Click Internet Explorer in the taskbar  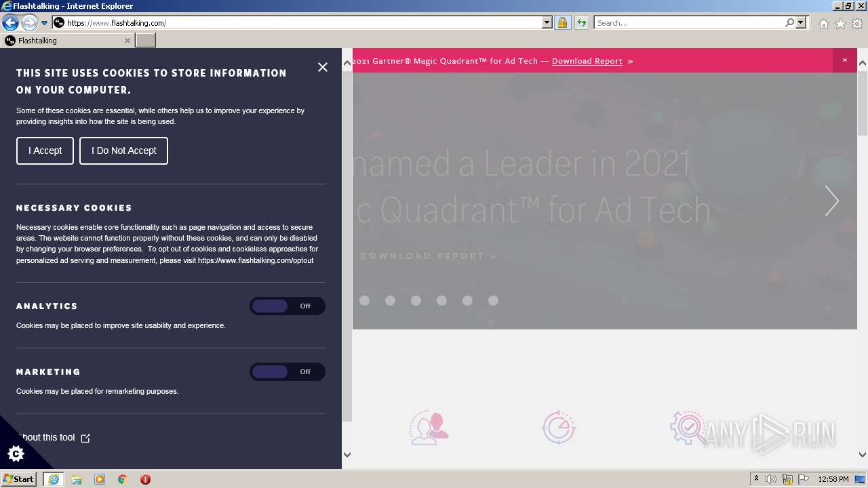point(54,479)
